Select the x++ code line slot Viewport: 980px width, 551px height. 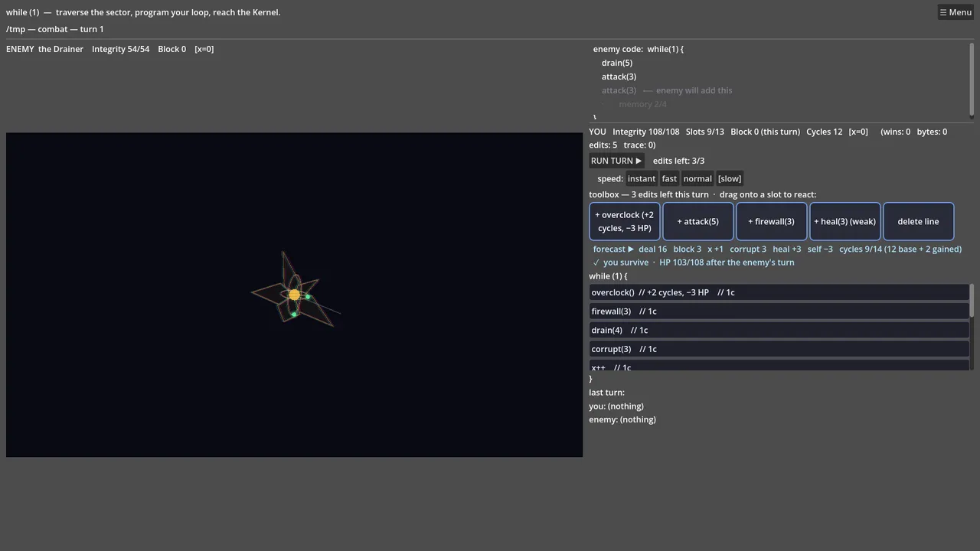point(779,366)
